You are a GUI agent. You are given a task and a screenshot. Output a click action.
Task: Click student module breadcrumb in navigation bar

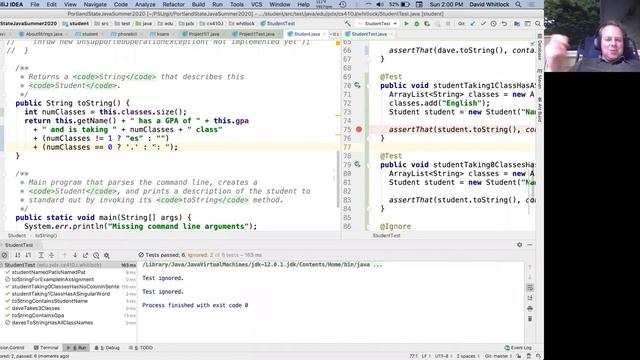(x=76, y=24)
